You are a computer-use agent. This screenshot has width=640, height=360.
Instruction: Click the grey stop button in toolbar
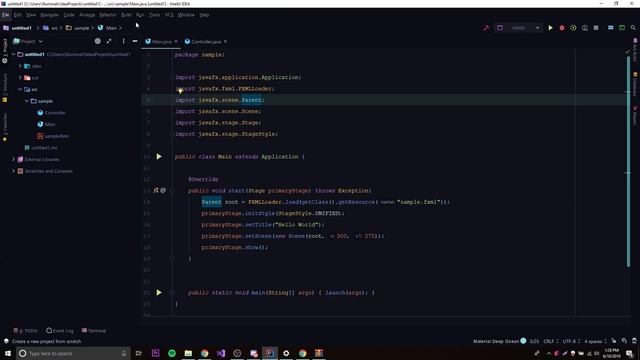click(x=596, y=28)
